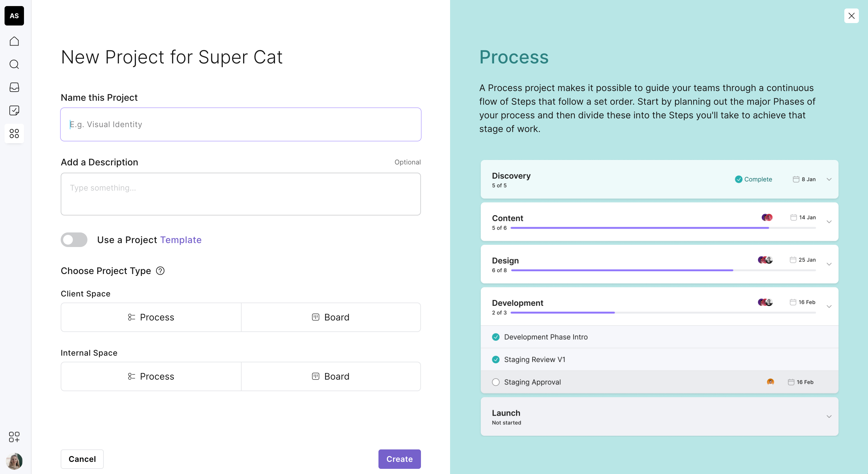This screenshot has width=868, height=474.
Task: Click the add apps grid-plus icon
Action: 14,437
